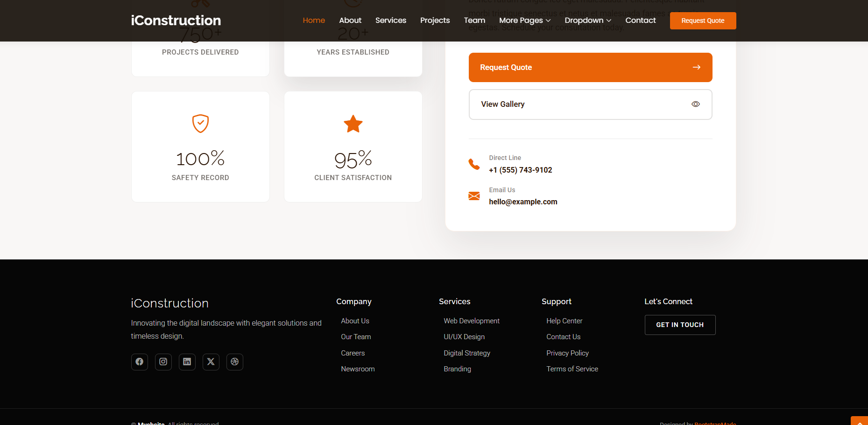Click the orange envelope email icon

pyautogui.click(x=474, y=196)
